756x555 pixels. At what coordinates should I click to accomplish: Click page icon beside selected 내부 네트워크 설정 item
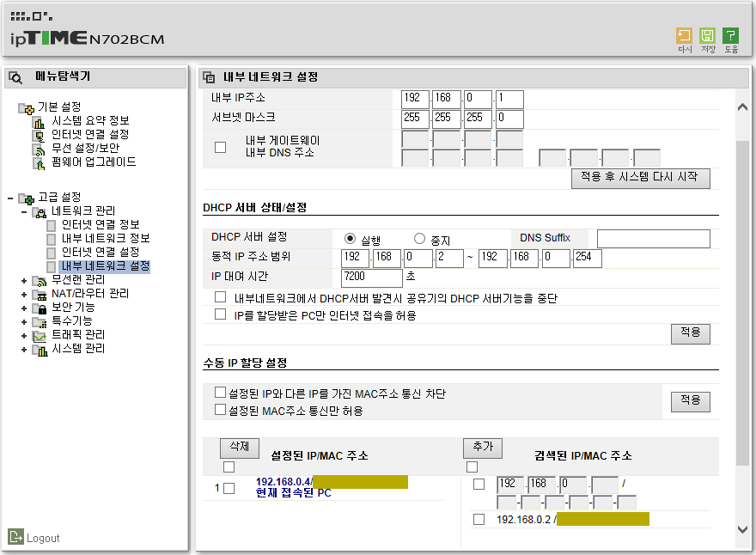point(51,266)
